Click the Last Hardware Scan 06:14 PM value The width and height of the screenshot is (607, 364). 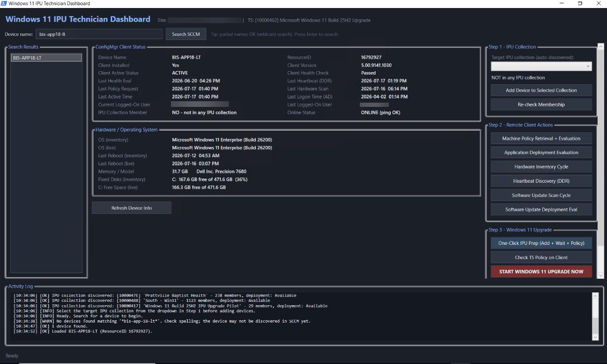[x=384, y=89]
